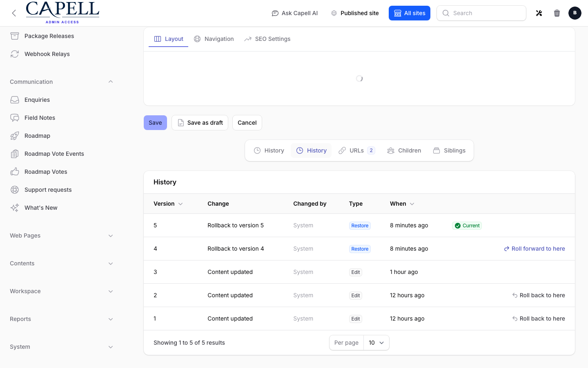Image resolution: width=588 pixels, height=368 pixels.
Task: Click the Published site globe icon
Action: (334, 13)
